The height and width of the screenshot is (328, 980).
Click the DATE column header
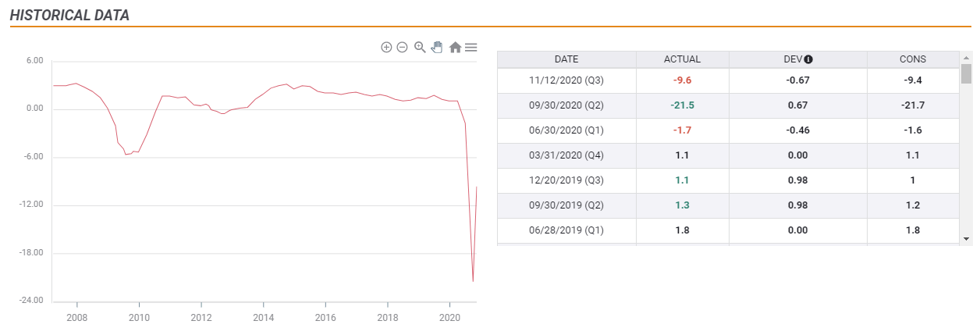(x=566, y=59)
